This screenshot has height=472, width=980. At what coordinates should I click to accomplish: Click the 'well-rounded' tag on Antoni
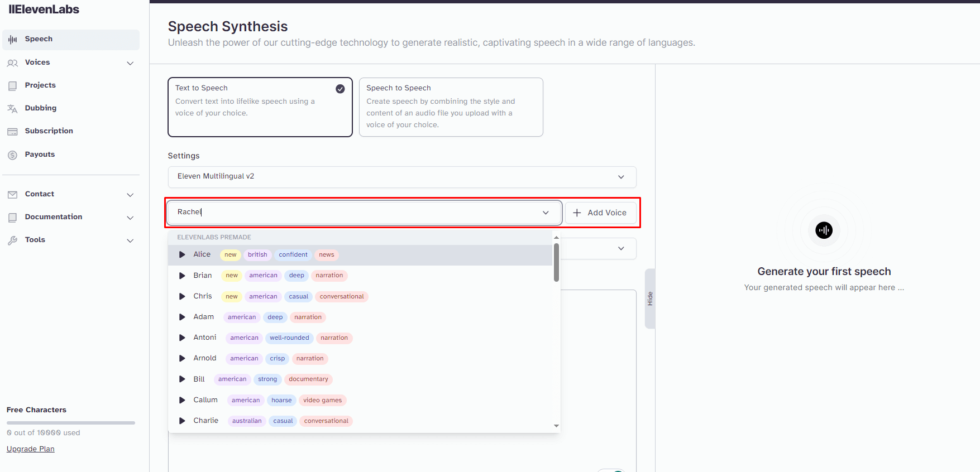(x=289, y=338)
